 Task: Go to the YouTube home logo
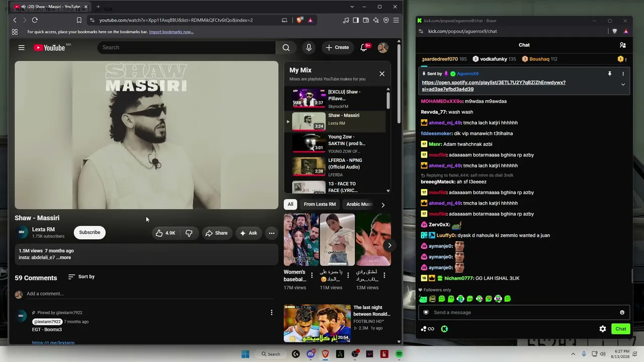tap(49, 47)
